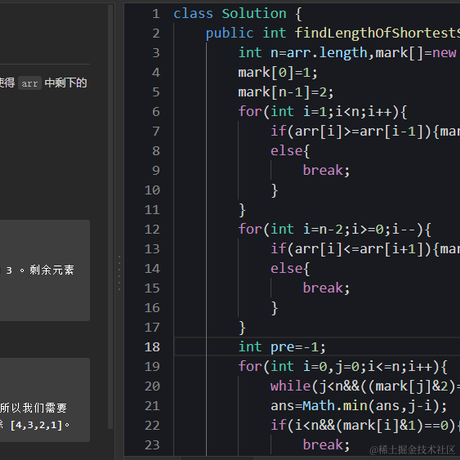This screenshot has height=460, width=460.
Task: Click the 'break;' on line 9
Action: click(x=326, y=171)
